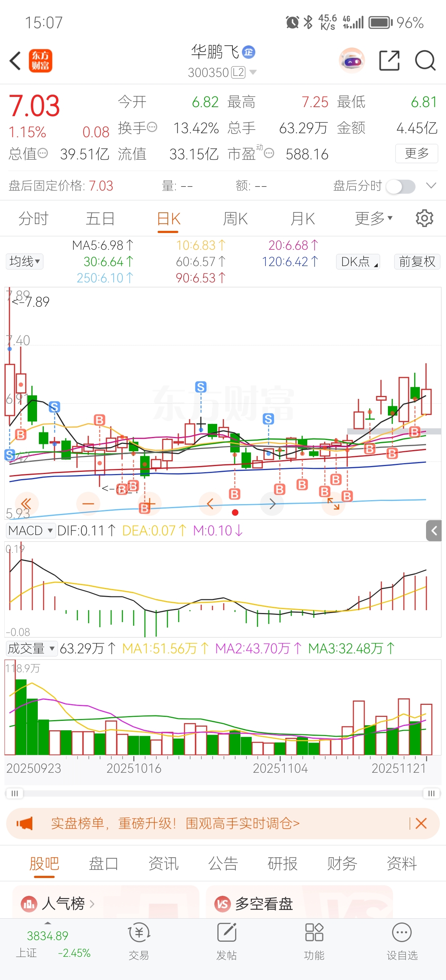Open the DK点 dropdown
This screenshot has width=446, height=980.
358,261
